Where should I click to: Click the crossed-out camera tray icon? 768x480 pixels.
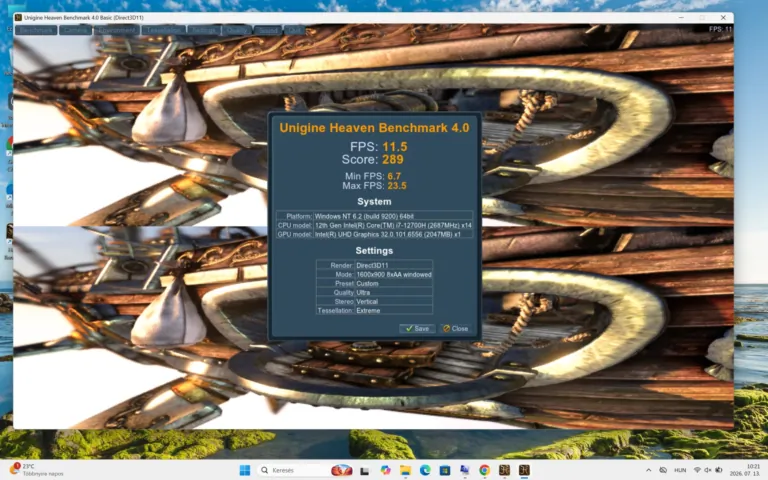click(663, 470)
